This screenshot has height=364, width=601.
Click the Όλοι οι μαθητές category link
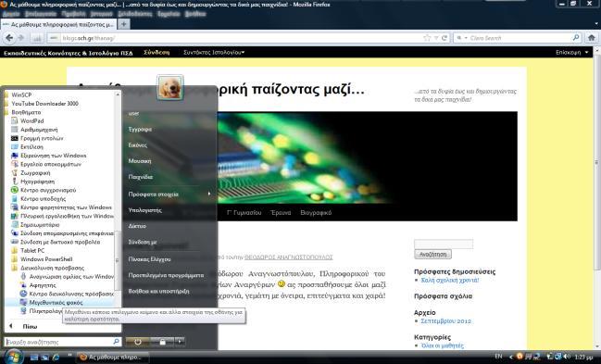443,345
